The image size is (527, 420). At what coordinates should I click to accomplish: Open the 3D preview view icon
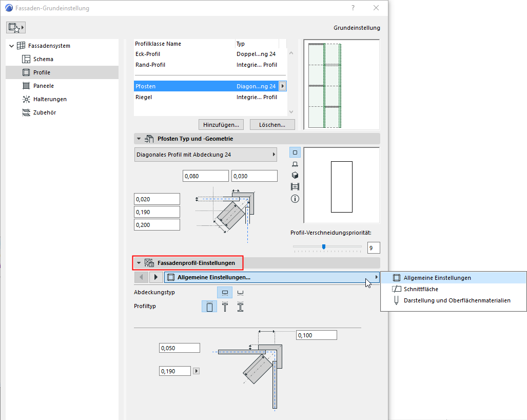295,175
